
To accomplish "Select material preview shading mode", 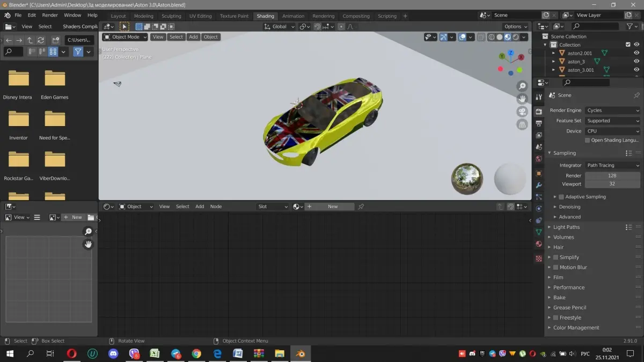I will (508, 37).
